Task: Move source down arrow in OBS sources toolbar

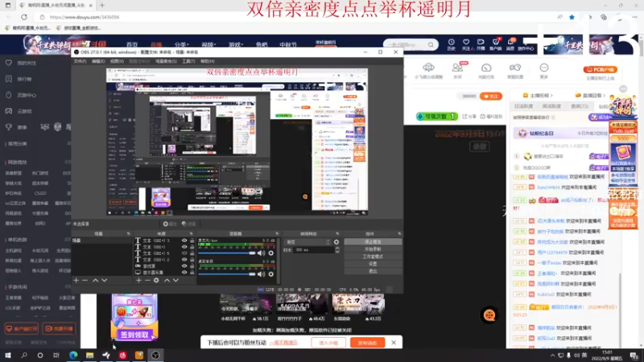Action: tap(175, 280)
